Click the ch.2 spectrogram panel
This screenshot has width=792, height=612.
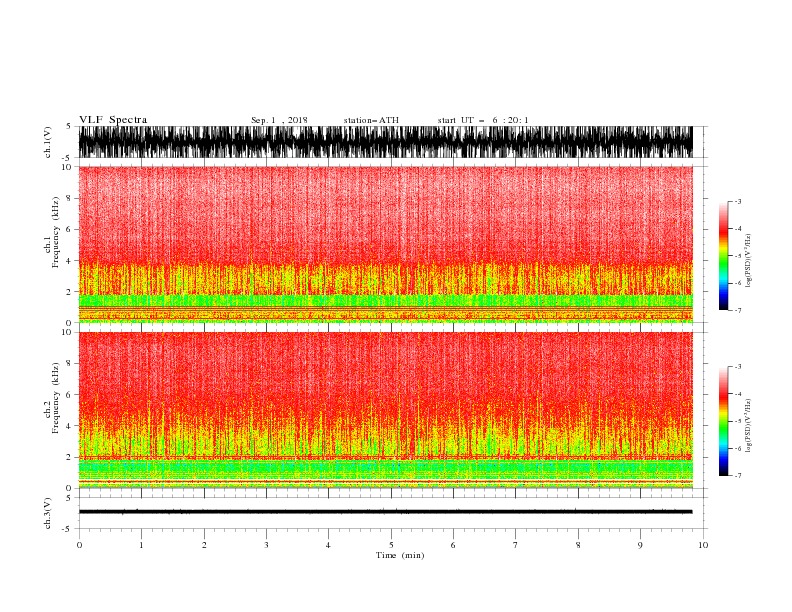tap(385, 410)
